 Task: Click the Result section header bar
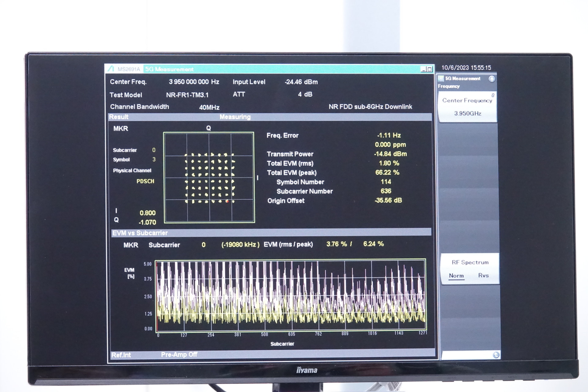click(119, 117)
